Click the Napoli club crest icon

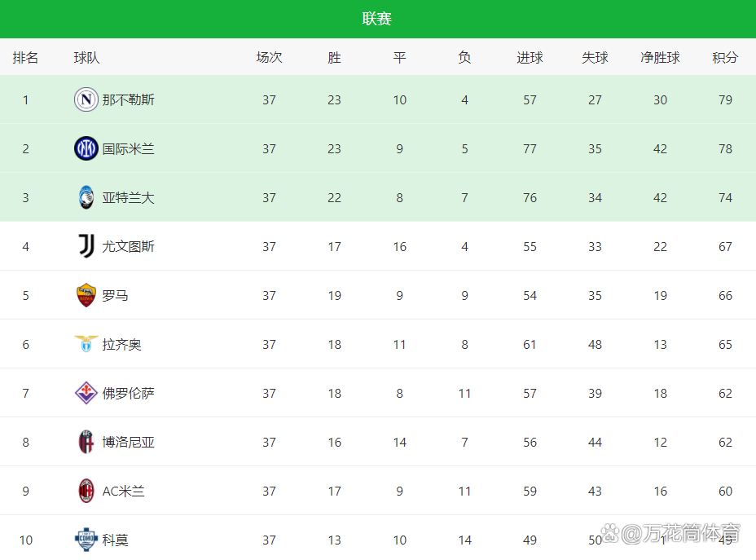click(86, 99)
